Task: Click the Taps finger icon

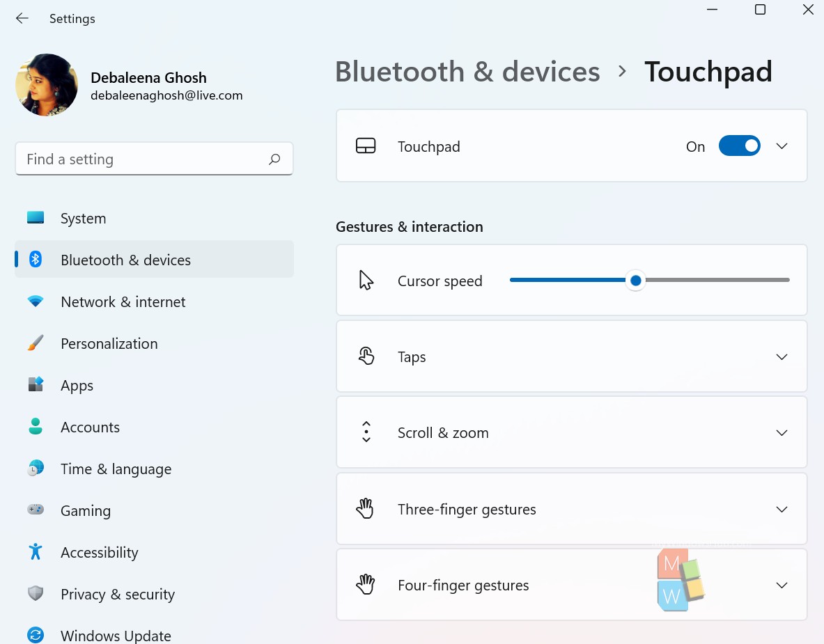Action: coord(366,356)
